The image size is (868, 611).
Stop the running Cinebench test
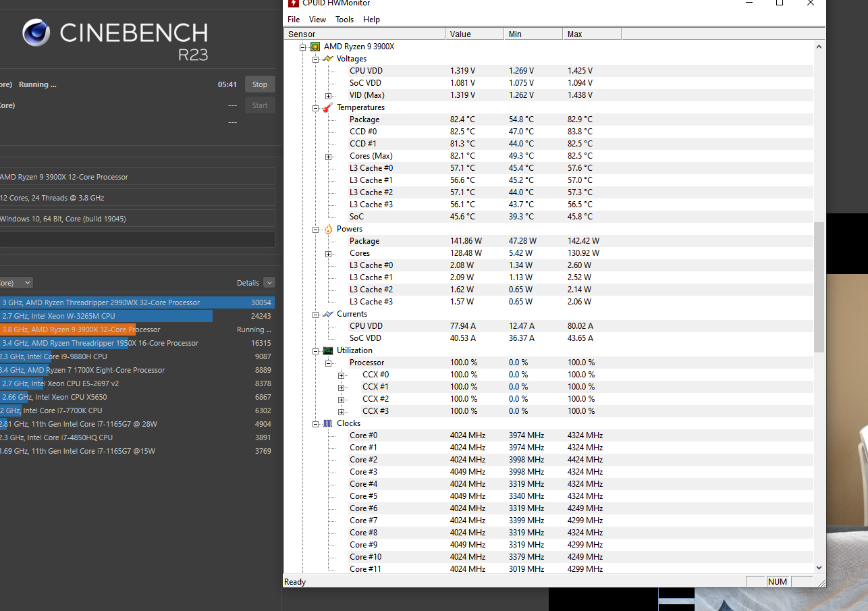[x=260, y=84]
